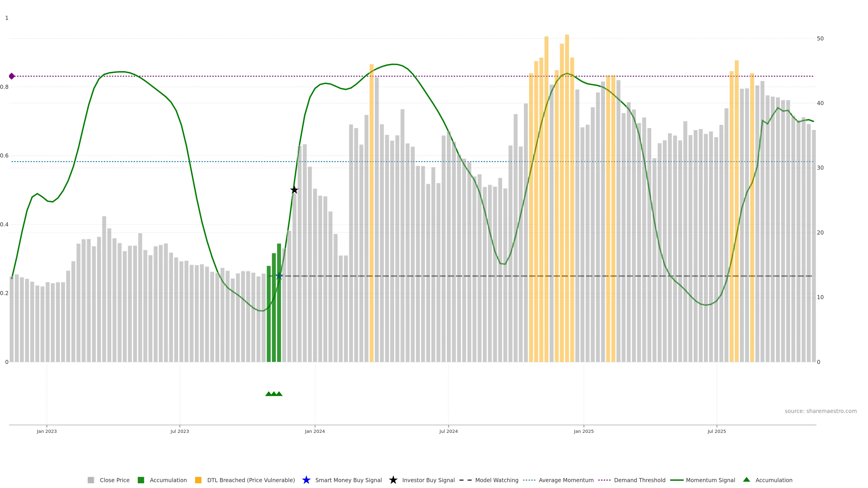Screen dimensions: 868x488
Task: Click the black Investor Buy Signal star on chart
Action: [x=294, y=190]
